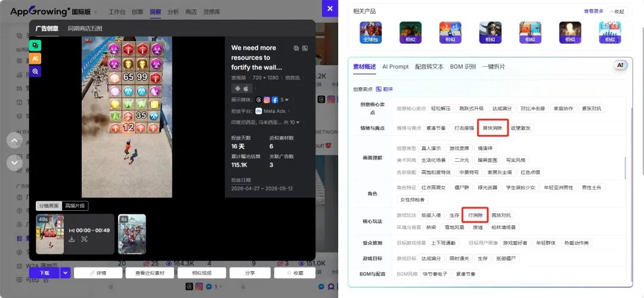
Task: Select the 轻松解压 tag
Action: click(441, 109)
